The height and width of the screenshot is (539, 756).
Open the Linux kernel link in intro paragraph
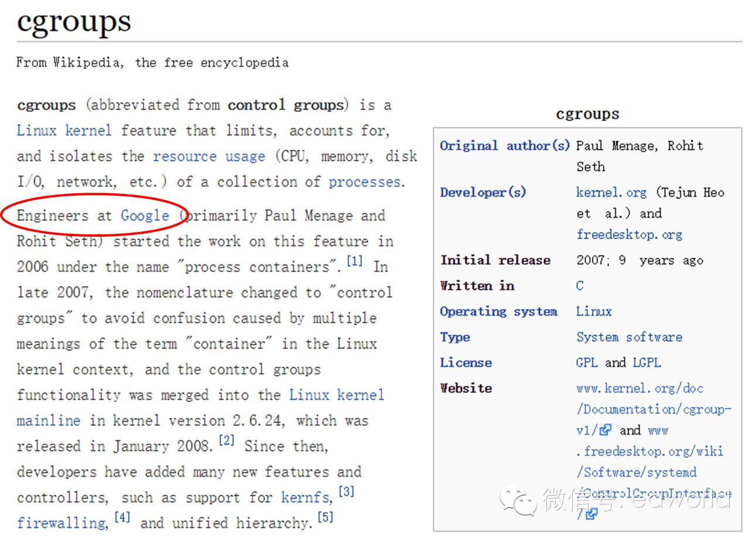64,131
